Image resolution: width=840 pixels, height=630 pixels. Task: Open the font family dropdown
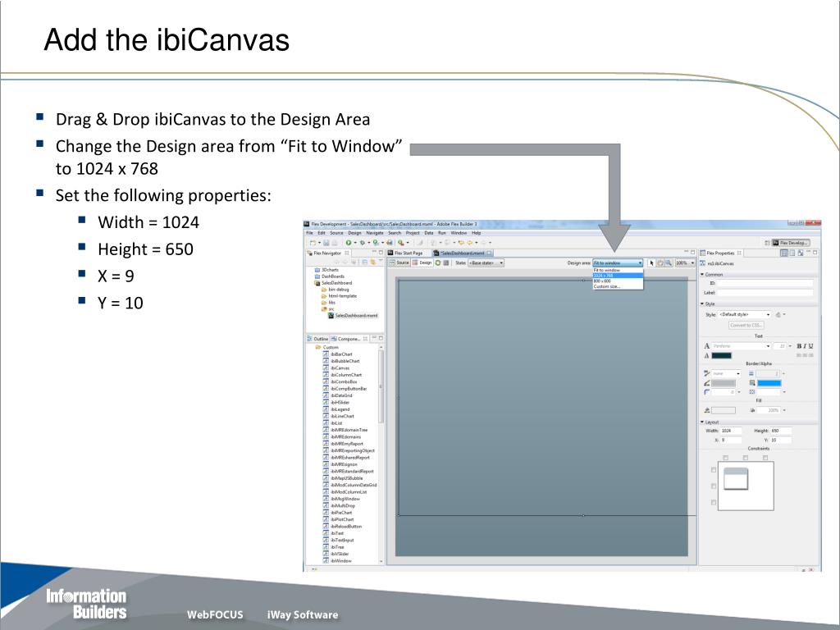(x=742, y=346)
